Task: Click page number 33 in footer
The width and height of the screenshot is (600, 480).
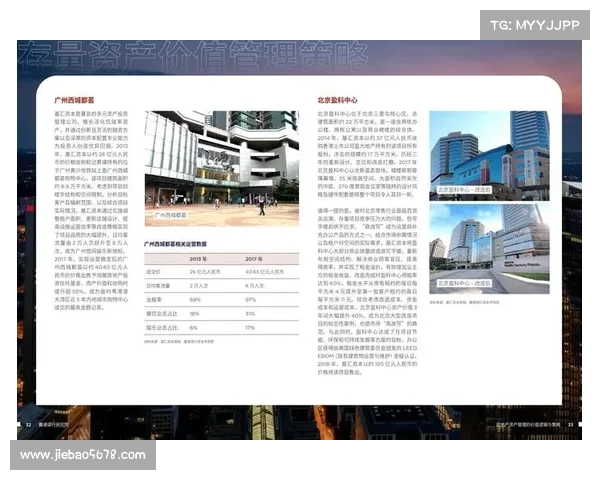Action: tap(571, 424)
